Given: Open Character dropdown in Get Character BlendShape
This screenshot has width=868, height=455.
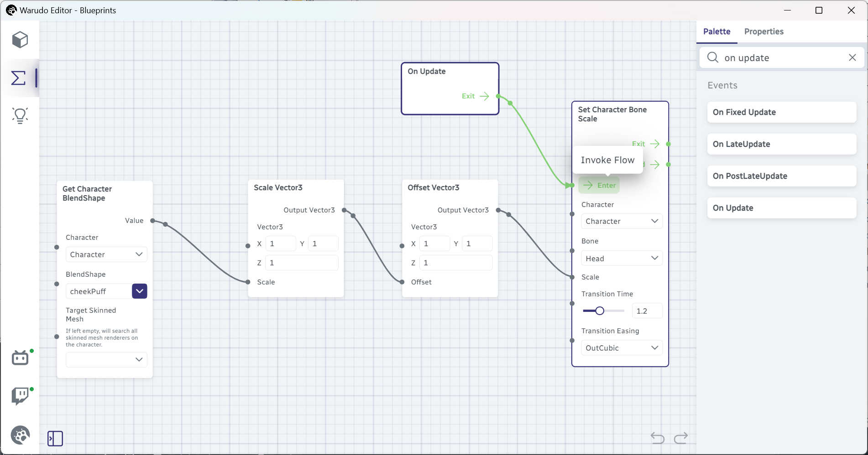Looking at the screenshot, I should point(106,254).
